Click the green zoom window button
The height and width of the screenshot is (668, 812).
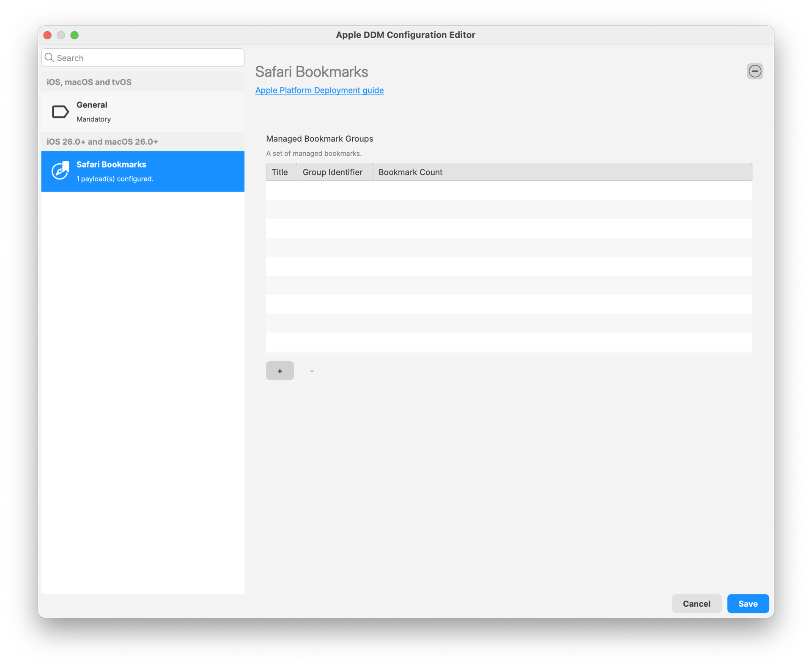pos(74,35)
